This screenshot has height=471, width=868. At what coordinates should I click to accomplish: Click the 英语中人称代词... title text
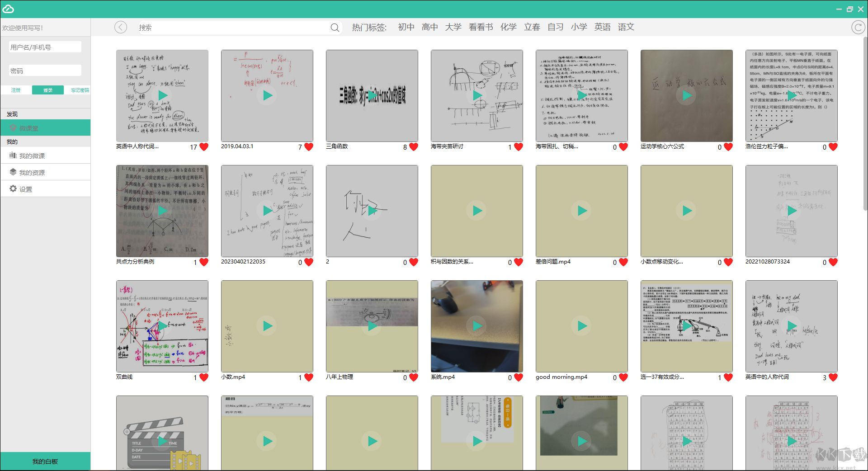coord(137,146)
